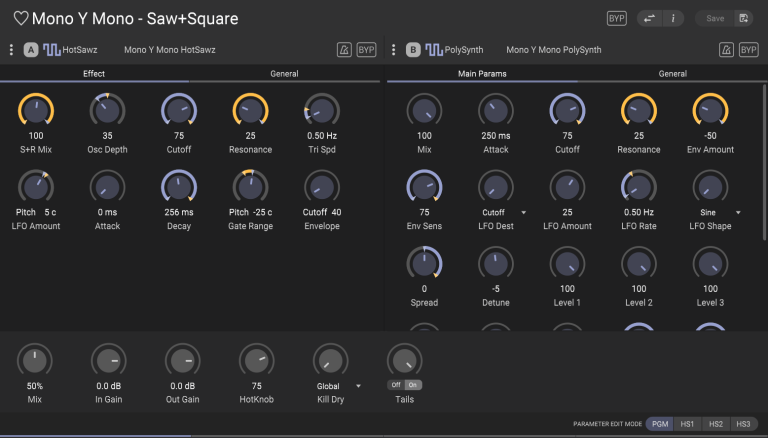This screenshot has height=438, width=768.
Task: Click the '0.50 Hz' Tri Spd value
Action: 322,136
